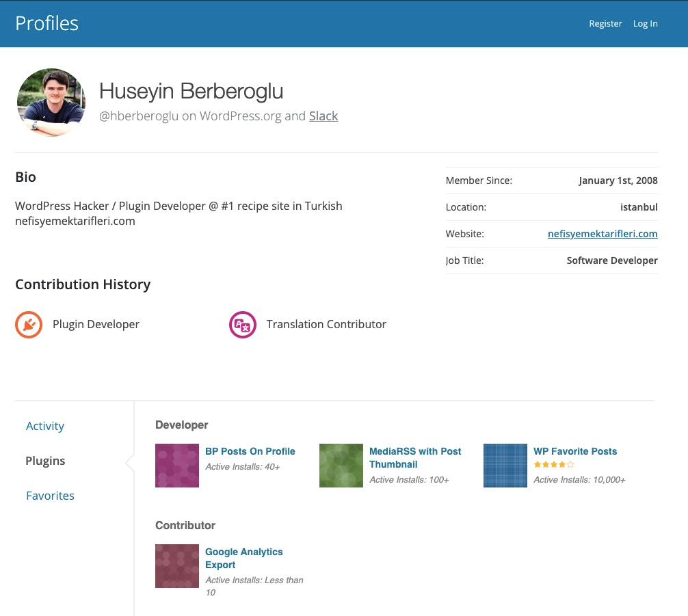This screenshot has height=616, width=688.
Task: Open BP Posts On Profile plugin thumbnail
Action: pyautogui.click(x=177, y=466)
